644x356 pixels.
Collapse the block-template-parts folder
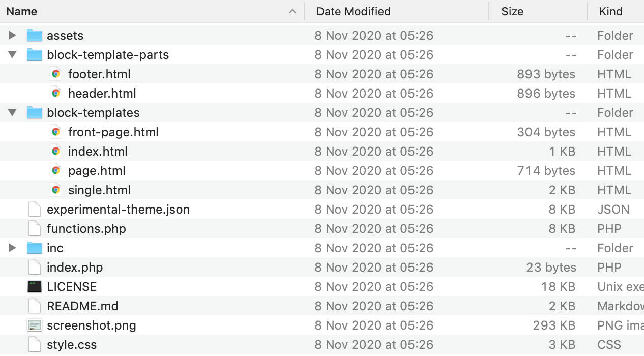(x=13, y=55)
